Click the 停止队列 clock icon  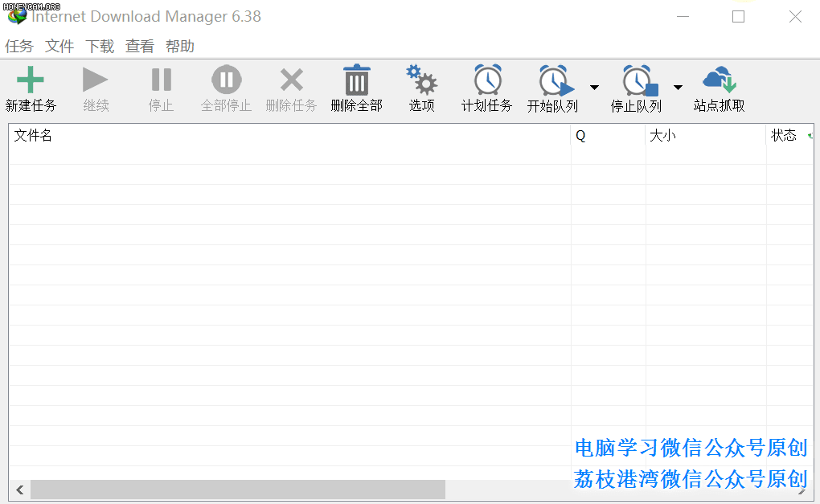click(640, 80)
